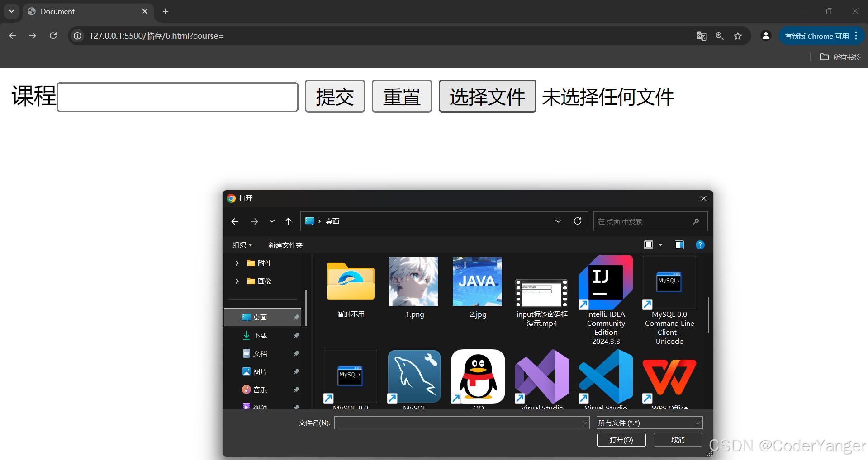Viewport: 868px width, 460px height.
Task: Go up one folder level in dialog
Action: (x=289, y=221)
